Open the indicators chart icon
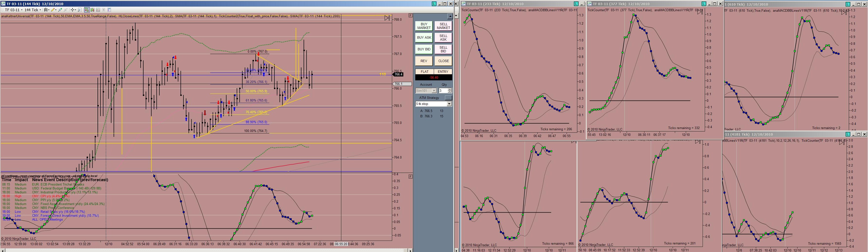Viewport: 868px width, 252px height. [98, 10]
